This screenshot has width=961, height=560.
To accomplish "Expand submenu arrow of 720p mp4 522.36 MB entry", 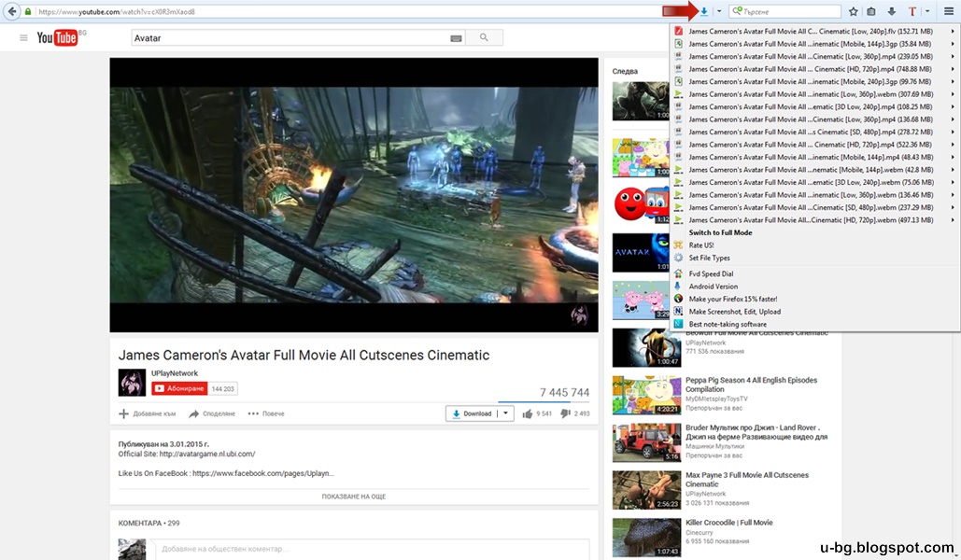I will point(953,145).
